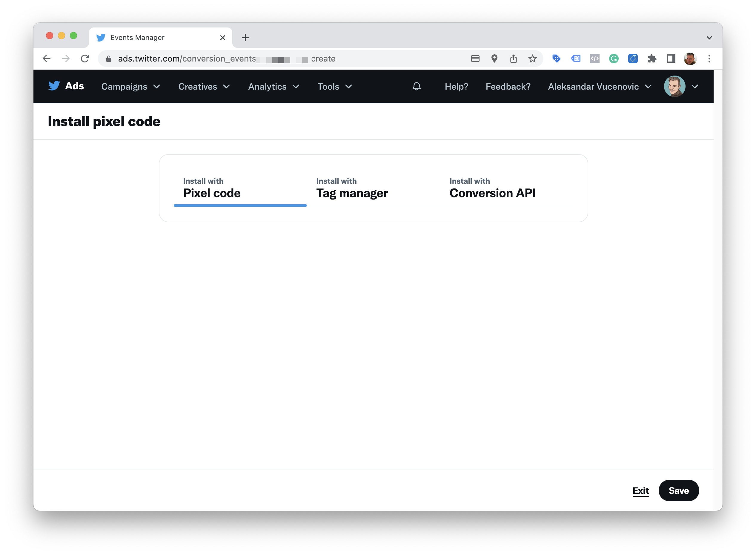Open the Analytics dropdown menu
This screenshot has height=555, width=756.
(x=273, y=86)
